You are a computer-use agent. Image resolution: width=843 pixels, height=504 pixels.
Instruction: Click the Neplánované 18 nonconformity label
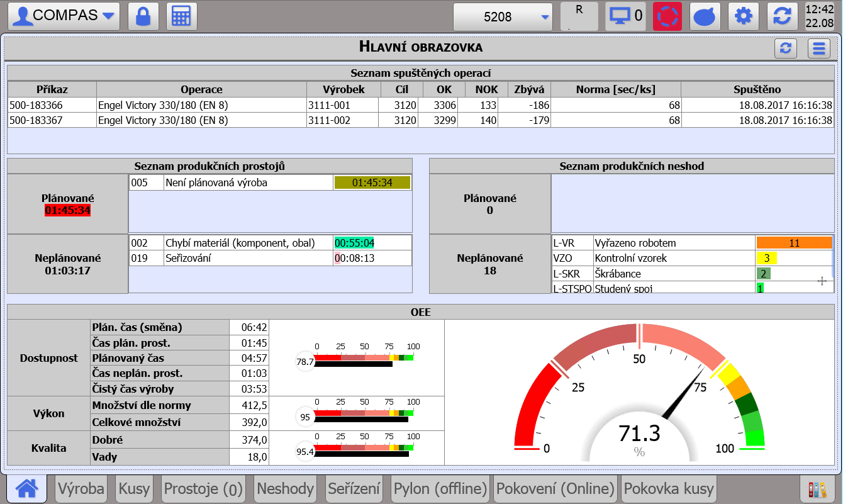490,264
